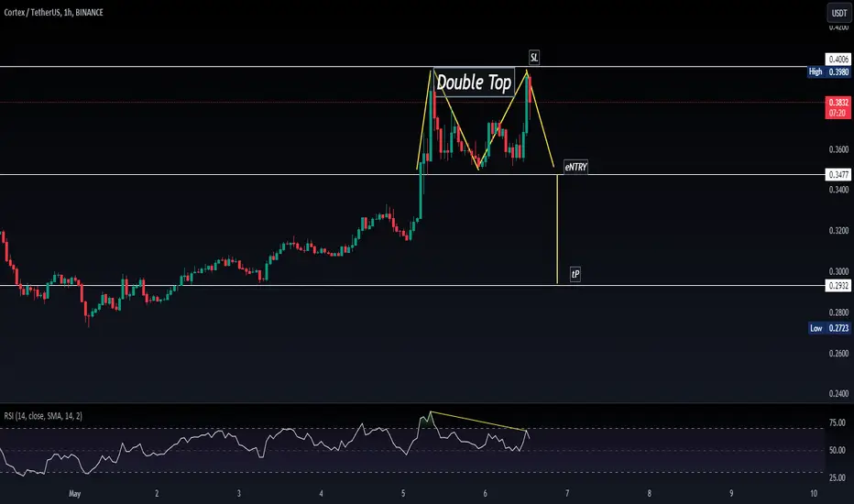854x504 pixels.
Task: Click the 0.3200 price scale value
Action: coord(838,231)
